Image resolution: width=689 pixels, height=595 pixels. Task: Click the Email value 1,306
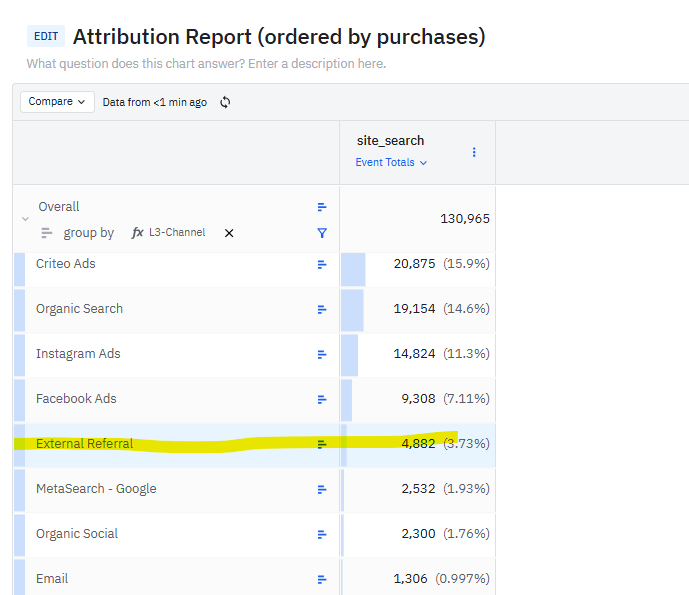410,579
